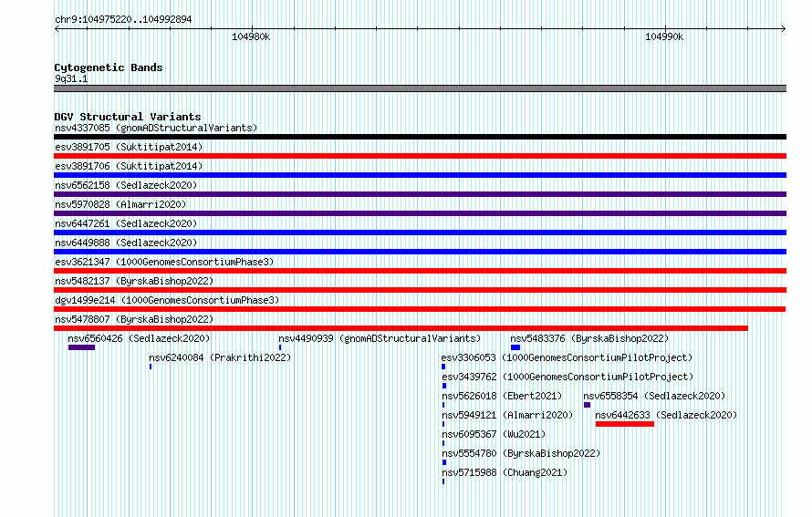The width and height of the screenshot is (812, 517).
Task: Click the blue nsv5483376 ByrskaBishop2022 block
Action: point(515,347)
